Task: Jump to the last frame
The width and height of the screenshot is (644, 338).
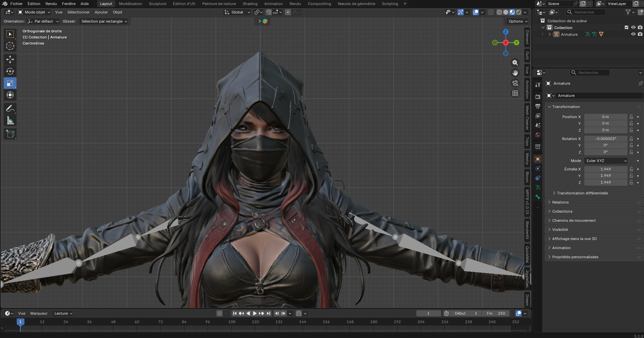Action: coord(268,313)
